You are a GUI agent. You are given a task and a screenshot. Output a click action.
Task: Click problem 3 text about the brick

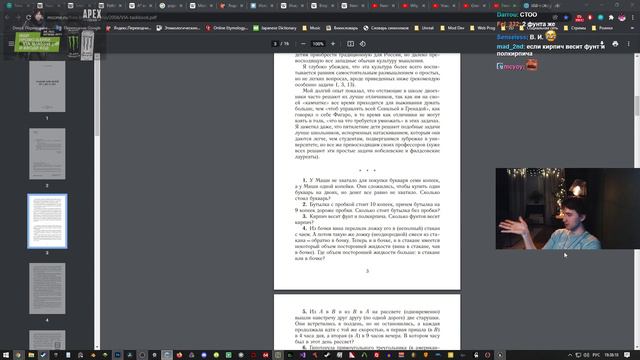coord(367,219)
